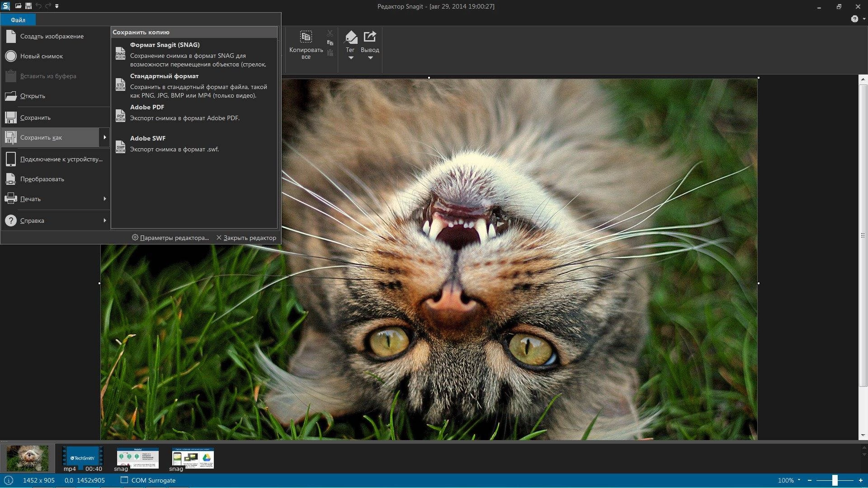Image resolution: width=868 pixels, height=488 pixels.
Task: Click the device connection phone icon
Action: coord(11,159)
